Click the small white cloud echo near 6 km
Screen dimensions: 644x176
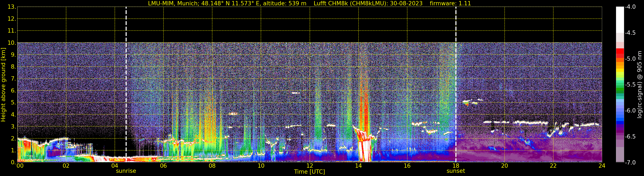296,93
